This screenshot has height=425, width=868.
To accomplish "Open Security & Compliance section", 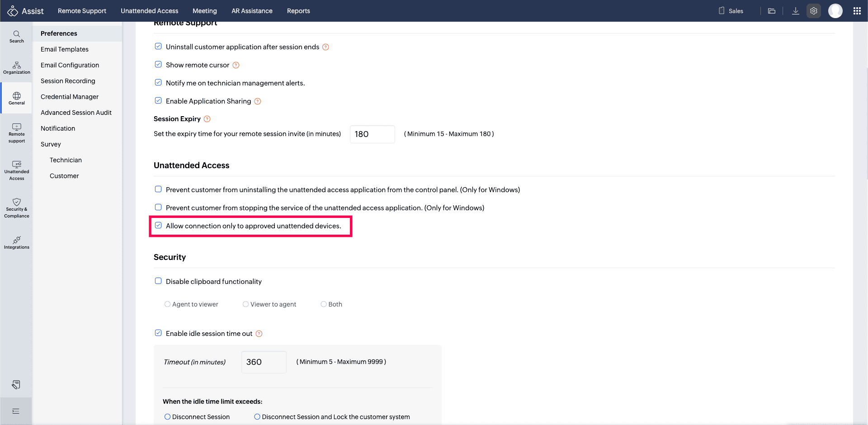I will pyautogui.click(x=16, y=208).
